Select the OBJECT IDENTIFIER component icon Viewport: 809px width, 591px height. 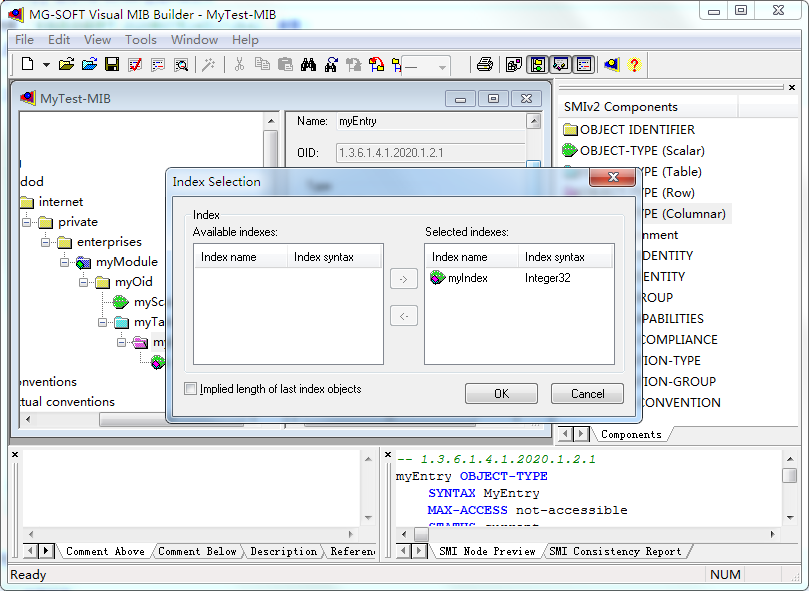pyautogui.click(x=570, y=129)
